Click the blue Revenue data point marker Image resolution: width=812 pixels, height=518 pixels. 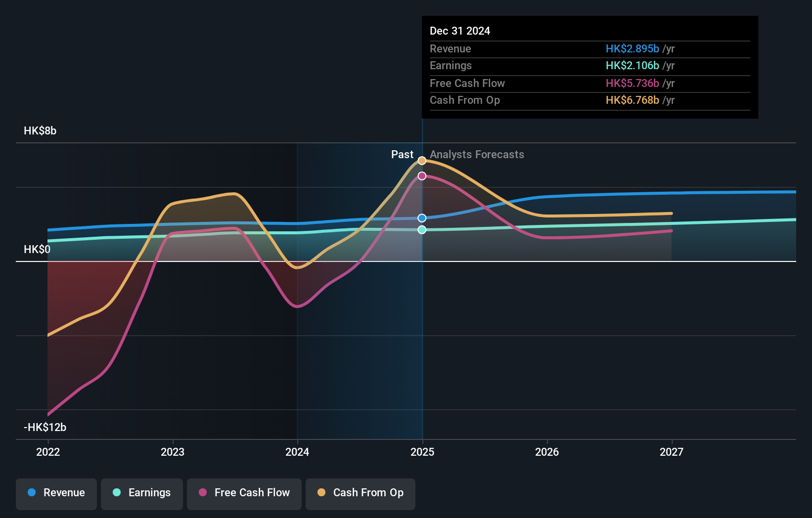point(422,218)
